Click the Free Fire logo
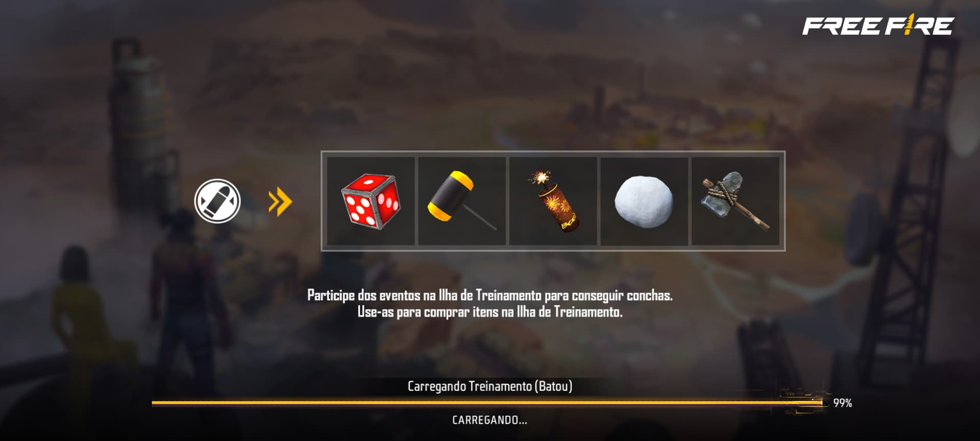 click(878, 26)
